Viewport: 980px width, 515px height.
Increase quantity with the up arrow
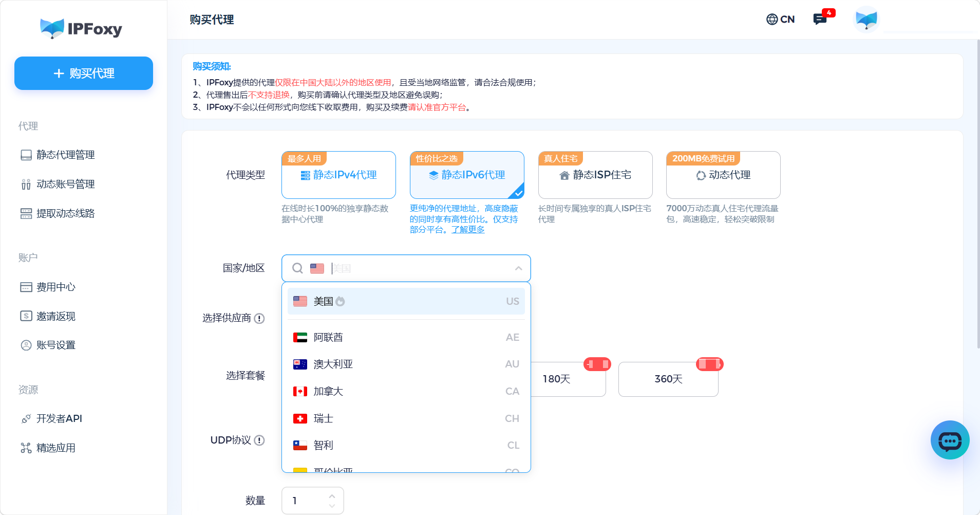[332, 496]
